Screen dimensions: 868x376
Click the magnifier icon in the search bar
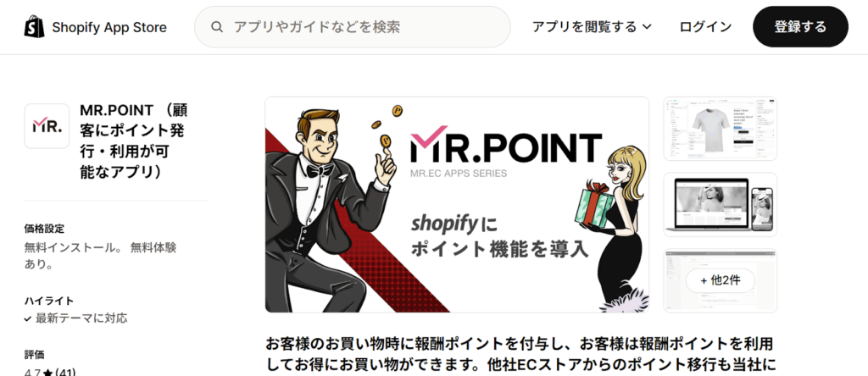(218, 27)
